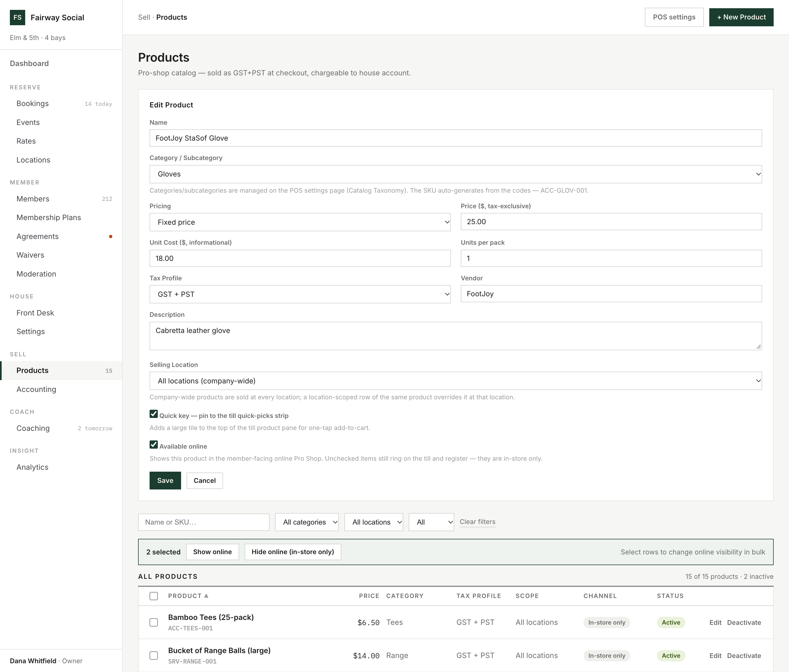This screenshot has width=789, height=672.
Task: Toggle the Quick key checkbox
Action: pyautogui.click(x=154, y=414)
